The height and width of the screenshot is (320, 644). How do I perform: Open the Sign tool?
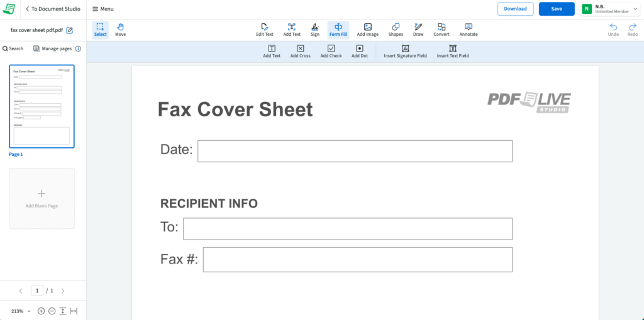pyautogui.click(x=315, y=30)
